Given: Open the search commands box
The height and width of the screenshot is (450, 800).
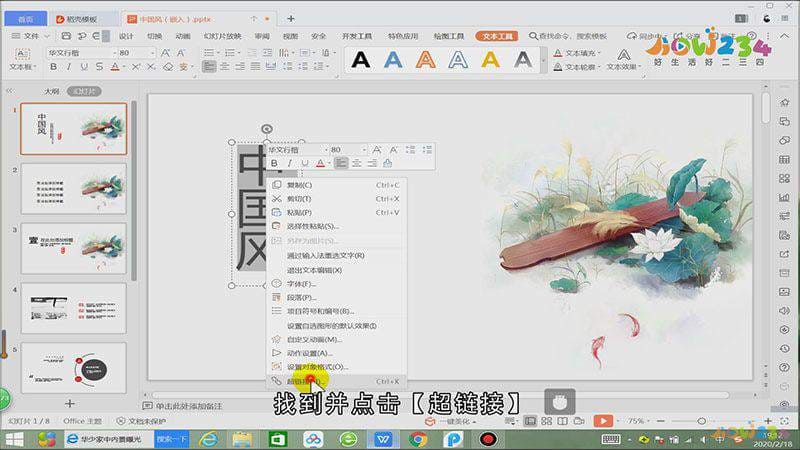Looking at the screenshot, I should click(568, 36).
